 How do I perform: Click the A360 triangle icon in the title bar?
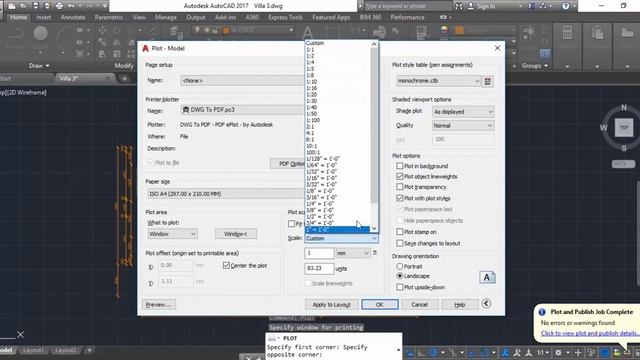(543, 6)
